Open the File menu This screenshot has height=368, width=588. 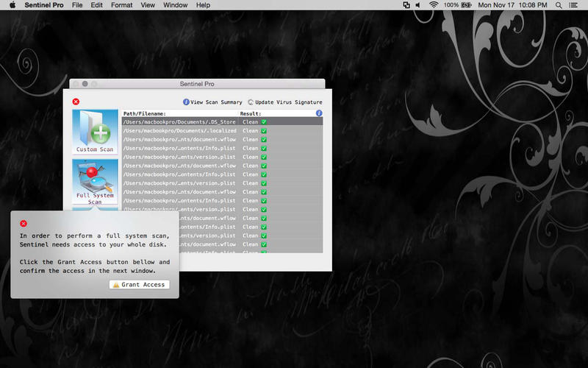(77, 5)
